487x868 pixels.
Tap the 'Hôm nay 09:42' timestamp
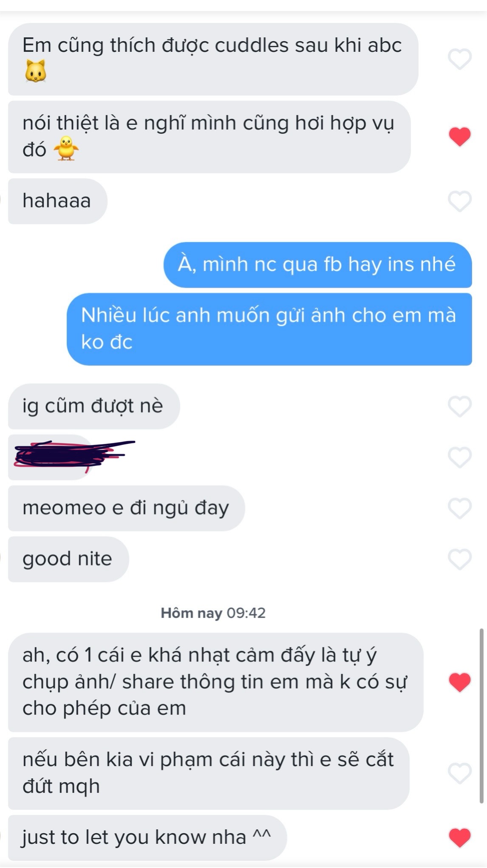coord(213,613)
